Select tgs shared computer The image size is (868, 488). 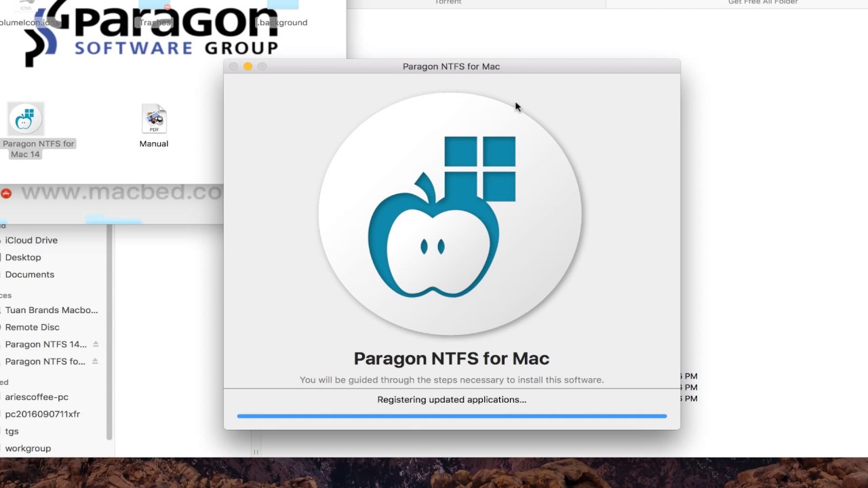point(12,431)
